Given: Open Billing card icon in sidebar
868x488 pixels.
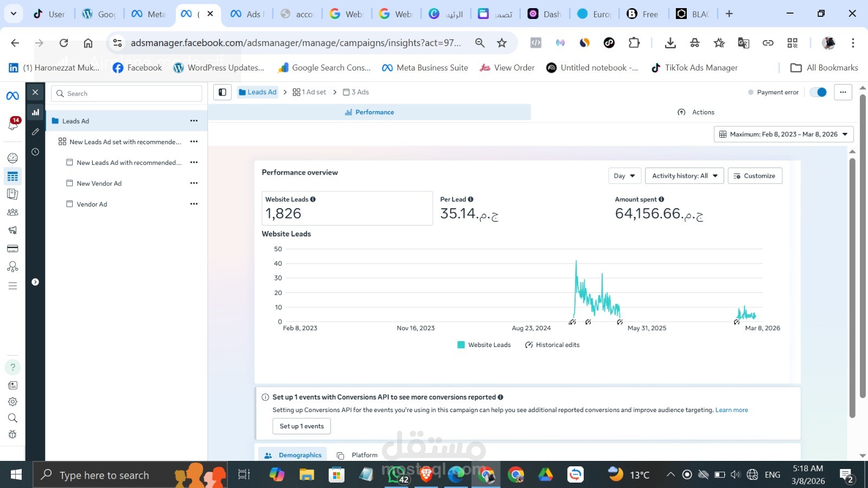Looking at the screenshot, I should pyautogui.click(x=12, y=249).
